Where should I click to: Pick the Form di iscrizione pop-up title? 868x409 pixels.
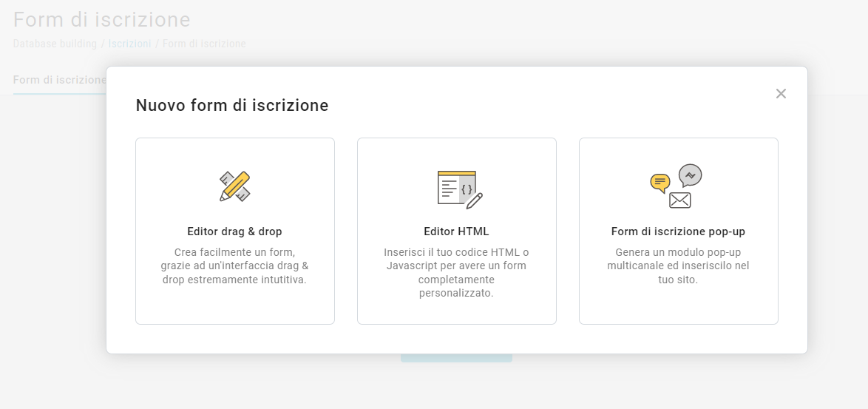(x=678, y=231)
